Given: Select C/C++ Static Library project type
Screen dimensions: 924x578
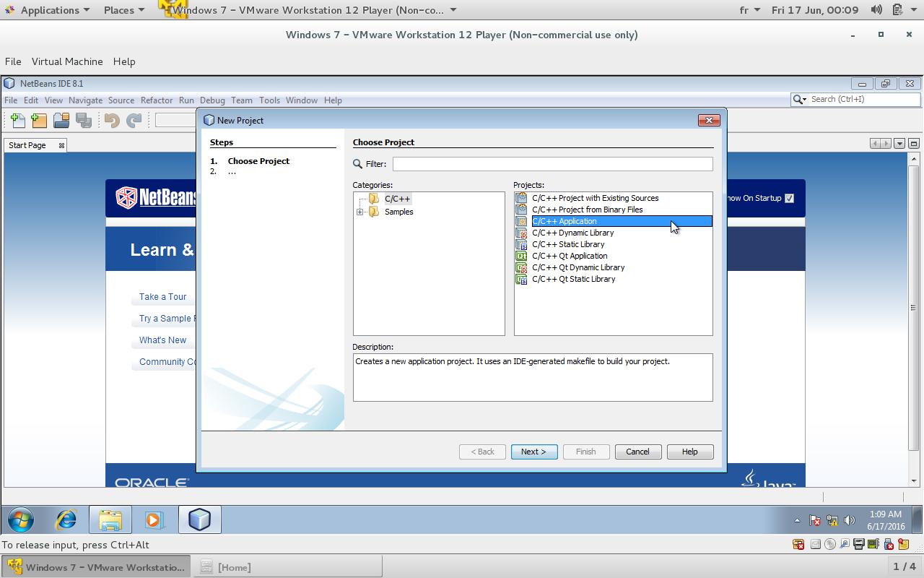Looking at the screenshot, I should 568,244.
